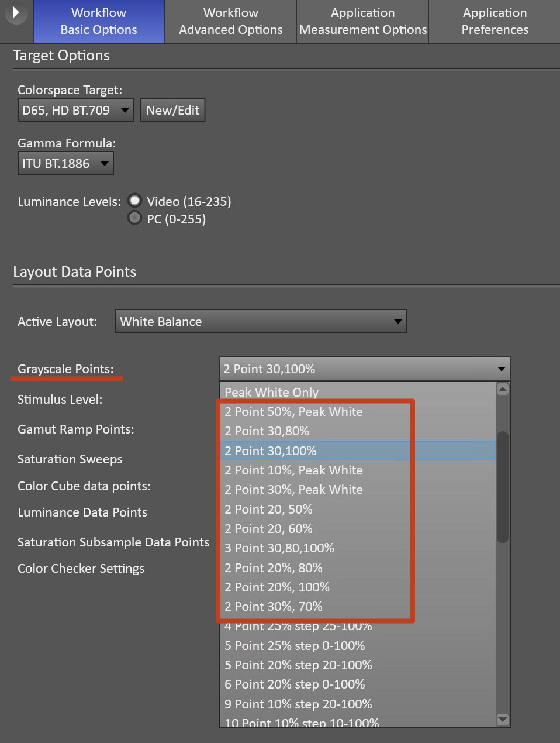Viewport: 560px width, 743px height.
Task: Select 2 Point 50%, Peak White
Action: (293, 411)
